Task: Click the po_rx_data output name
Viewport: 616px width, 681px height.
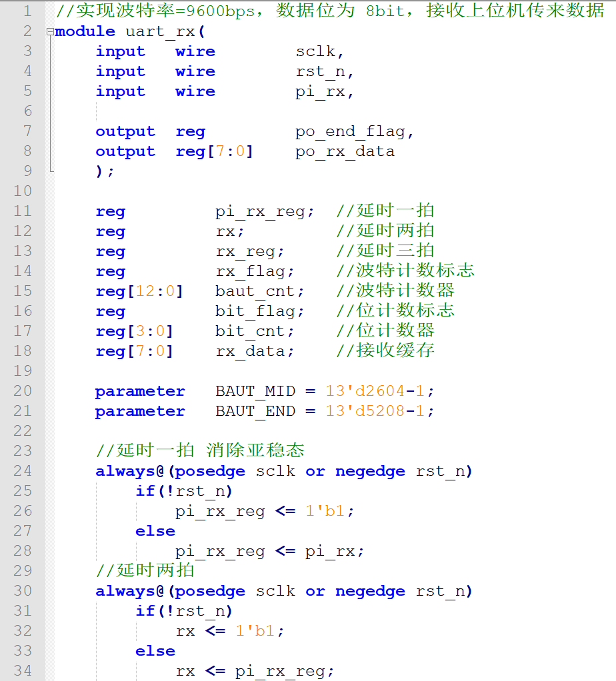Action: [345, 152]
